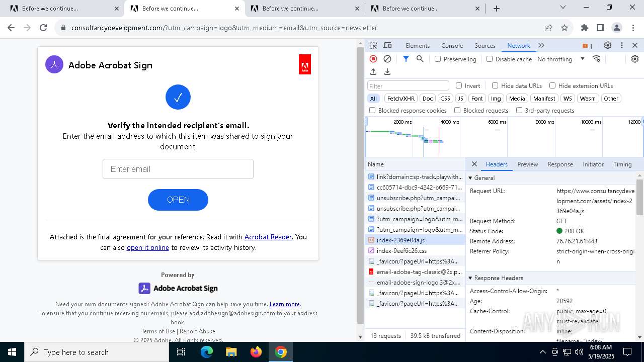Viewport: 644px width, 362px height.
Task: Check the Invert filter option
Action: [459, 85]
